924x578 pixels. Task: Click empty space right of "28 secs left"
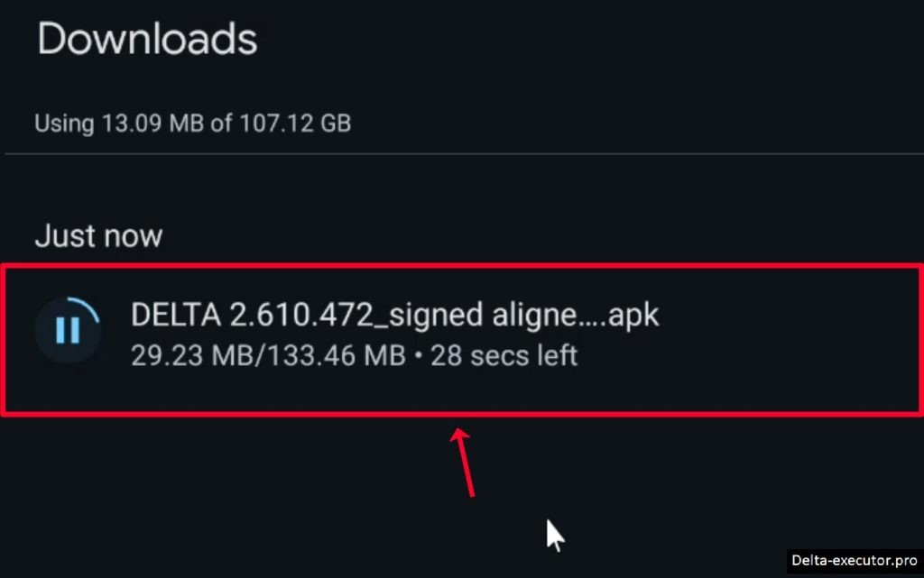click(740, 355)
